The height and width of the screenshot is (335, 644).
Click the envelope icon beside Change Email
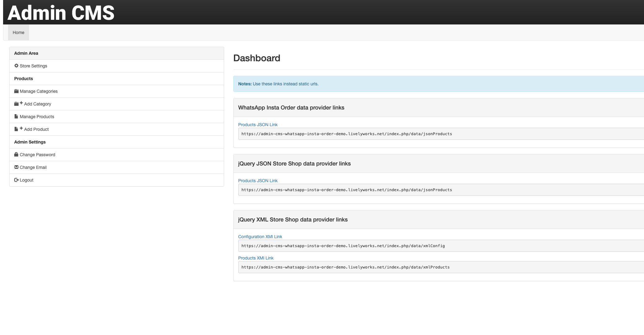coord(16,167)
